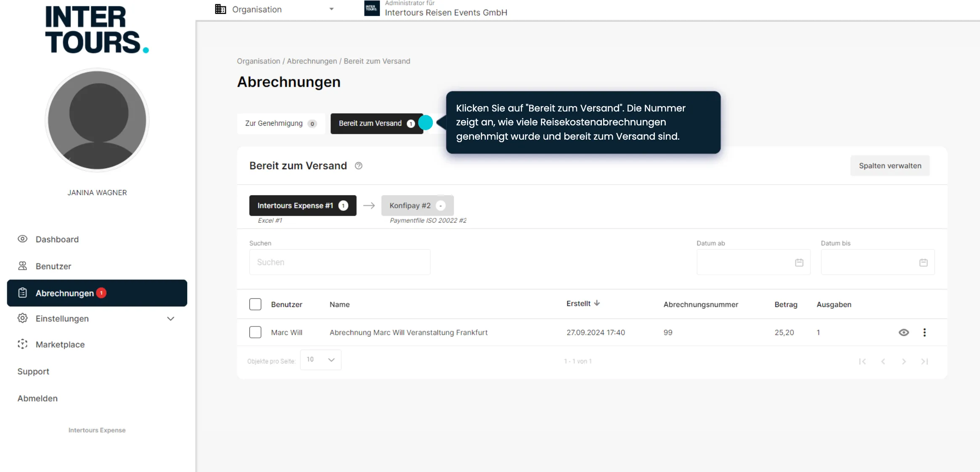
Task: Select the Konfipay #2 step tab
Action: point(417,205)
